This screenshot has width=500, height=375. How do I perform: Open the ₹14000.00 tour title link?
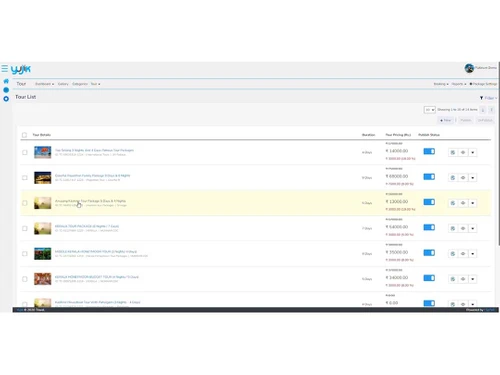(94, 150)
